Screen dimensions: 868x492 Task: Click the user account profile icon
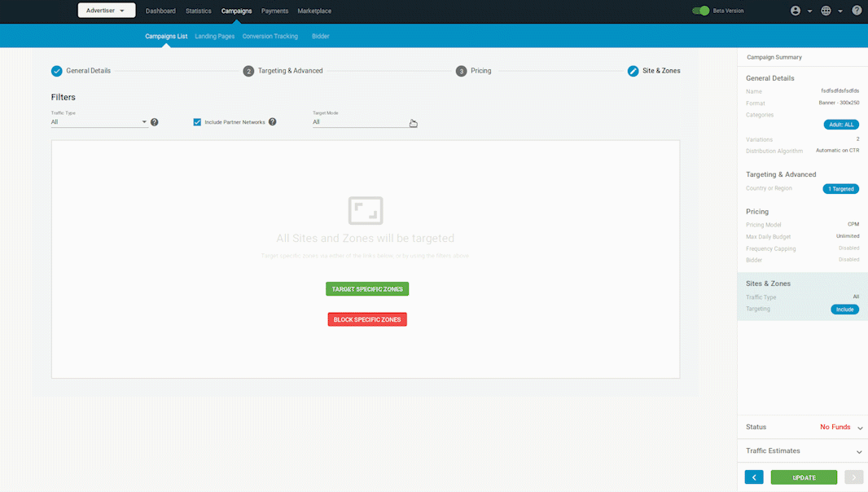tap(796, 11)
